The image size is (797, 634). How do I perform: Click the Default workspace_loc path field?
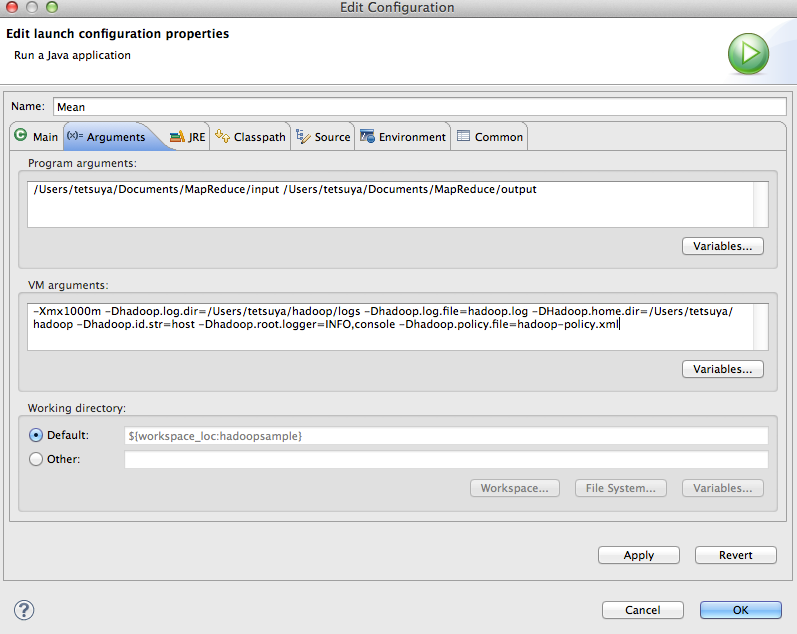[x=446, y=436]
